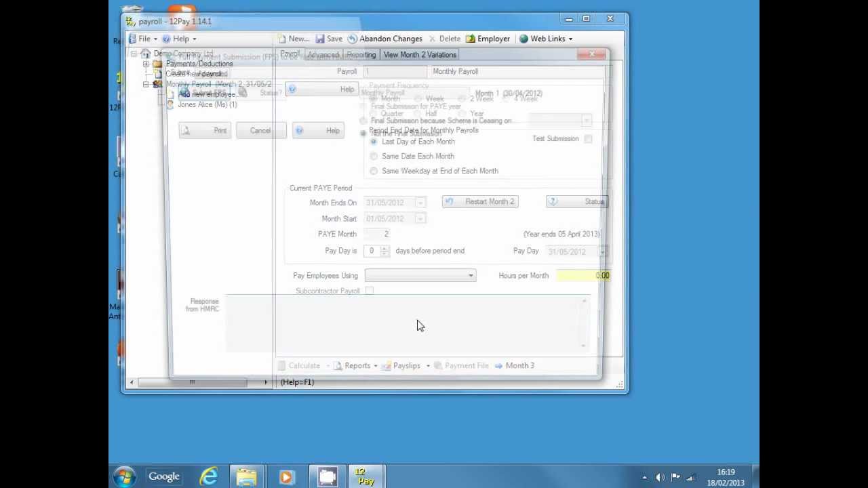Click the volume speaker tray icon

point(660,477)
